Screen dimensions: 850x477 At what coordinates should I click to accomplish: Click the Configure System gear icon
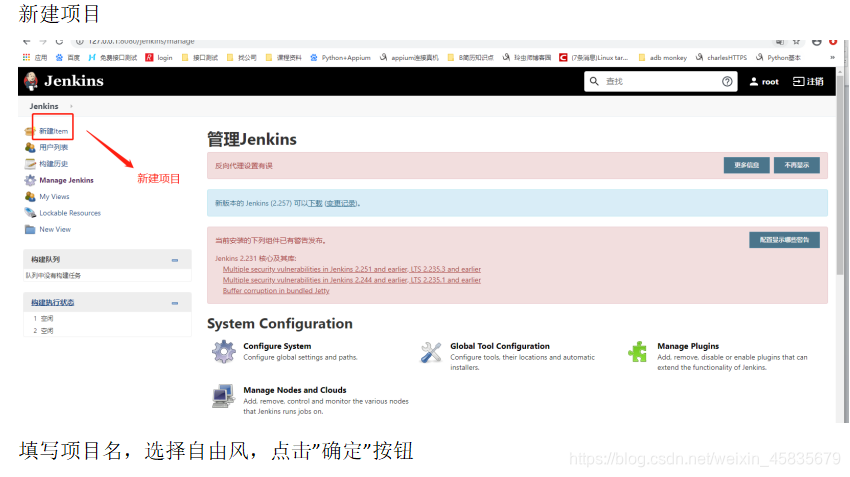224,351
